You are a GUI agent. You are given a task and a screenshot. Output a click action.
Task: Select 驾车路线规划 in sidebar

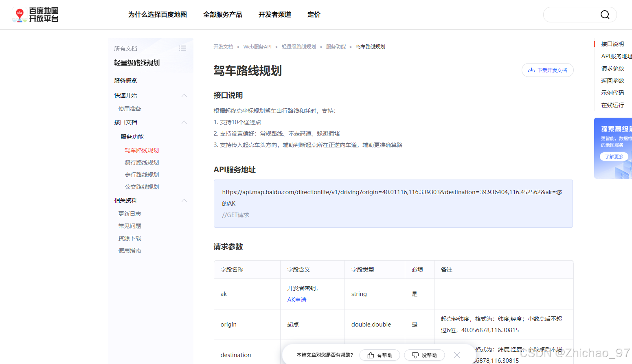point(142,150)
